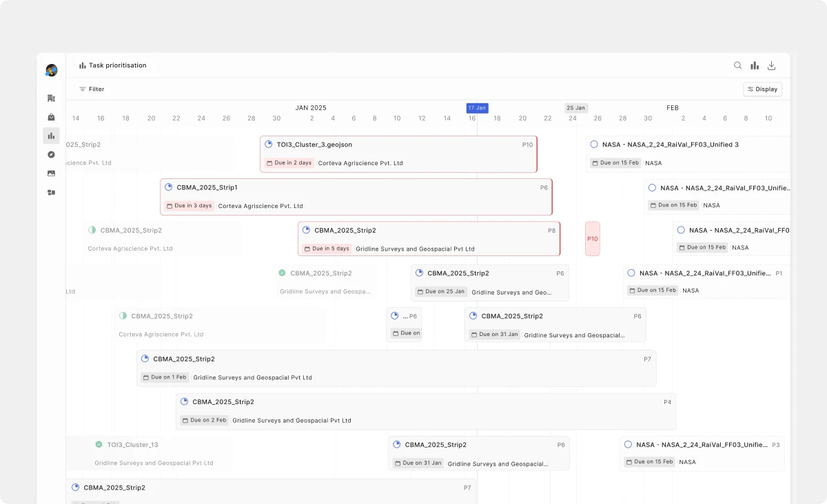Select the bar chart prioritisation sidebar icon
Viewport: 827px width, 504px height.
[x=51, y=136]
